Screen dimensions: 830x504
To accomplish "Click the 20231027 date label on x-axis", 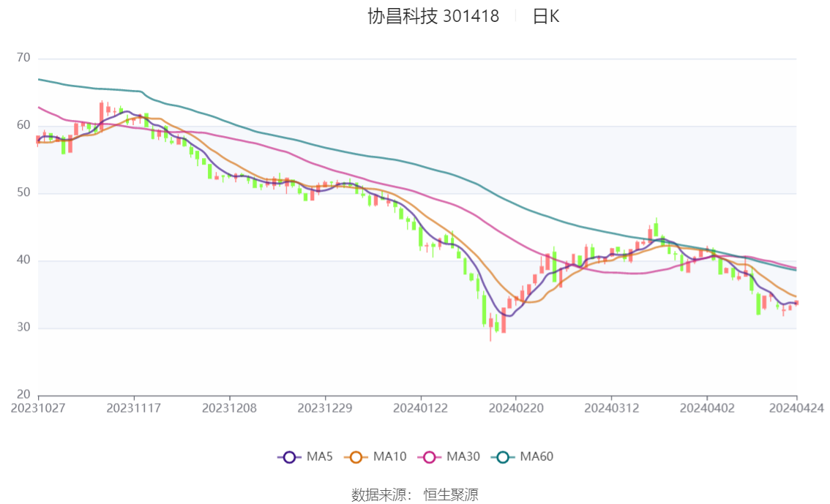I will tap(38, 407).
